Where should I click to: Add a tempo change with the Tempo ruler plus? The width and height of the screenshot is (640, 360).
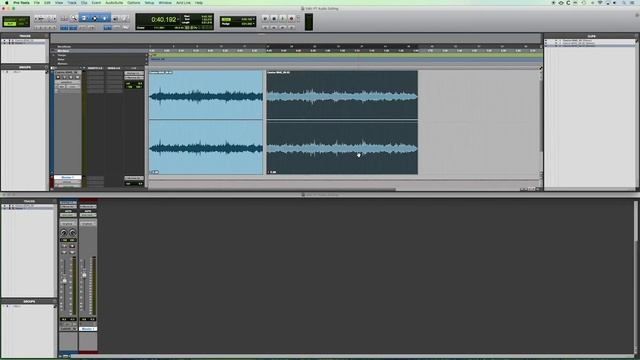pos(146,55)
